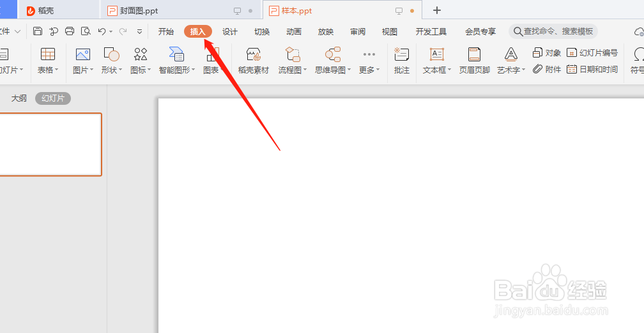Expand the 表格 dropdown arrow
The image size is (644, 333).
click(57, 70)
